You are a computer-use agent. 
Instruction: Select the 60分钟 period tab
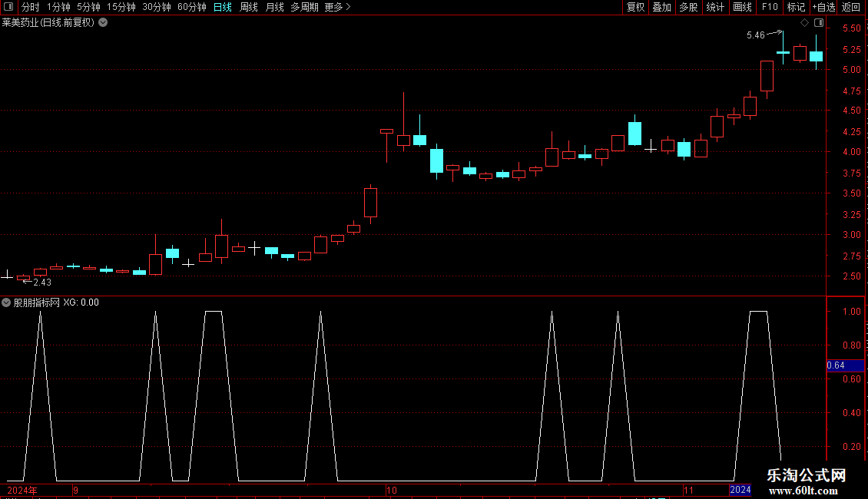pos(191,7)
